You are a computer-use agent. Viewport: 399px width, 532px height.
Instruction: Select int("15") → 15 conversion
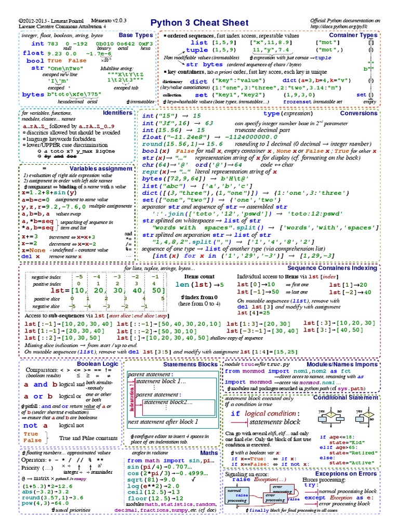click(x=171, y=116)
